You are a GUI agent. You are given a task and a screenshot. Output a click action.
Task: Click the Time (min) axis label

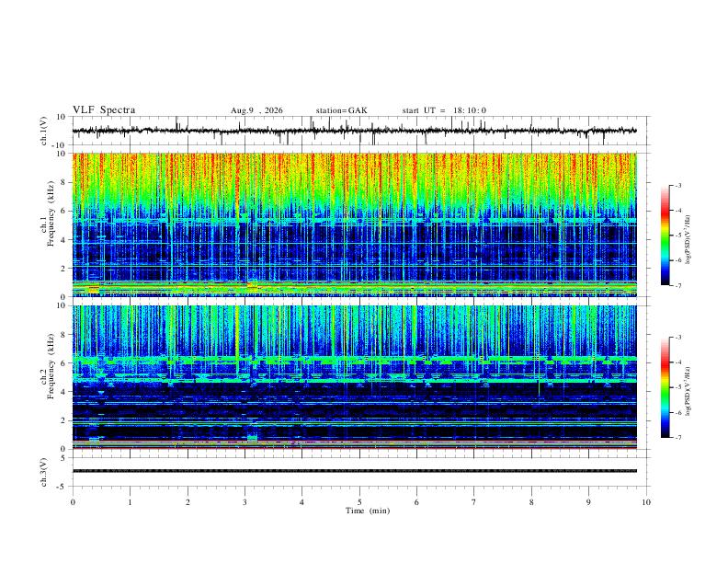(x=368, y=511)
